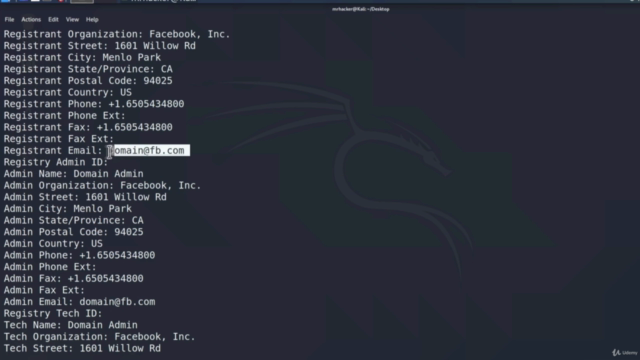Viewport: 640px width, 360px height.
Task: Click the Registry Admin ID: line
Action: (x=56, y=162)
